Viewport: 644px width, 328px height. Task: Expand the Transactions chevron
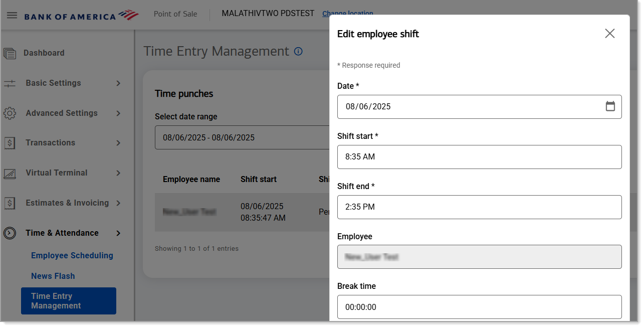point(118,143)
